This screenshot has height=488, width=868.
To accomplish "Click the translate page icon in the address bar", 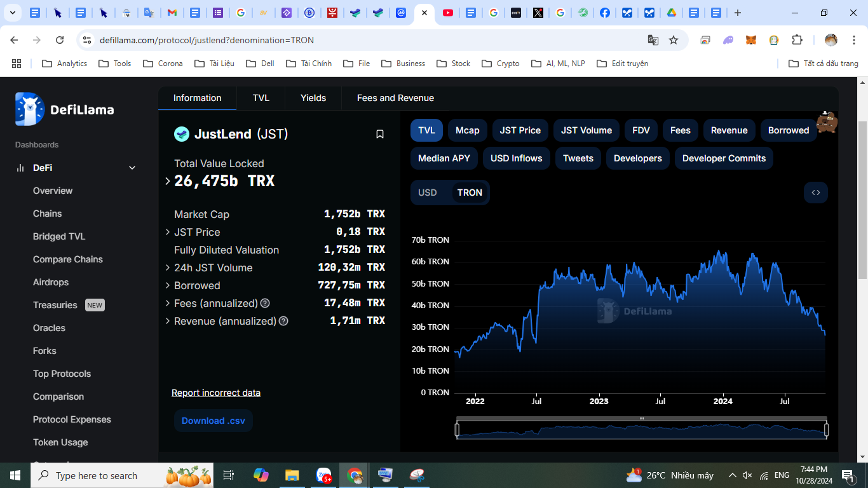I will click(x=653, y=40).
